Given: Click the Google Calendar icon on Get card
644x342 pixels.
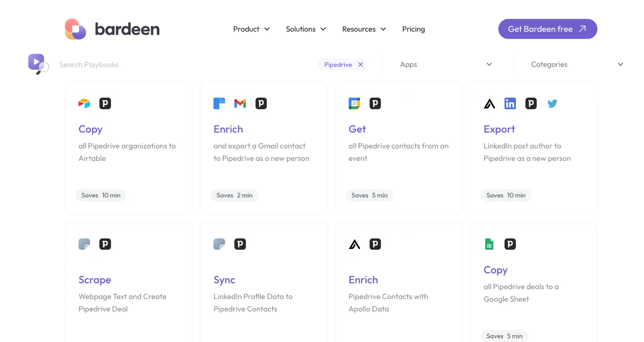Looking at the screenshot, I should pos(354,103).
